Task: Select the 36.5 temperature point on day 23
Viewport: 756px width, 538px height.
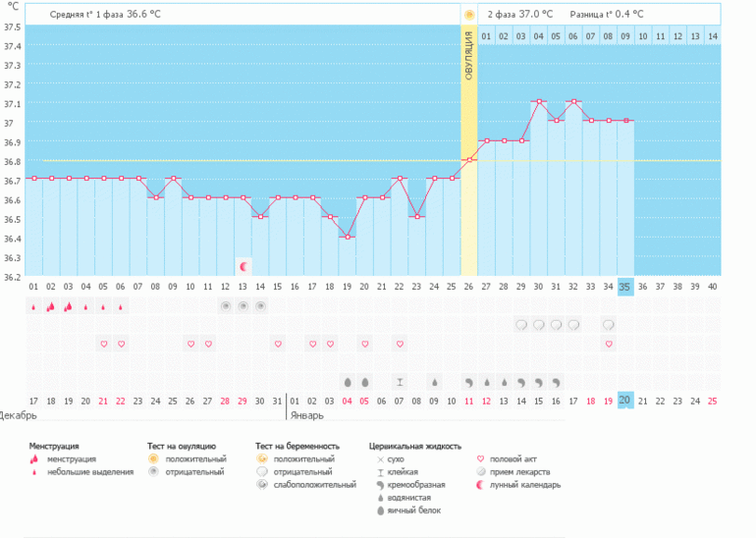Action: tap(417, 217)
